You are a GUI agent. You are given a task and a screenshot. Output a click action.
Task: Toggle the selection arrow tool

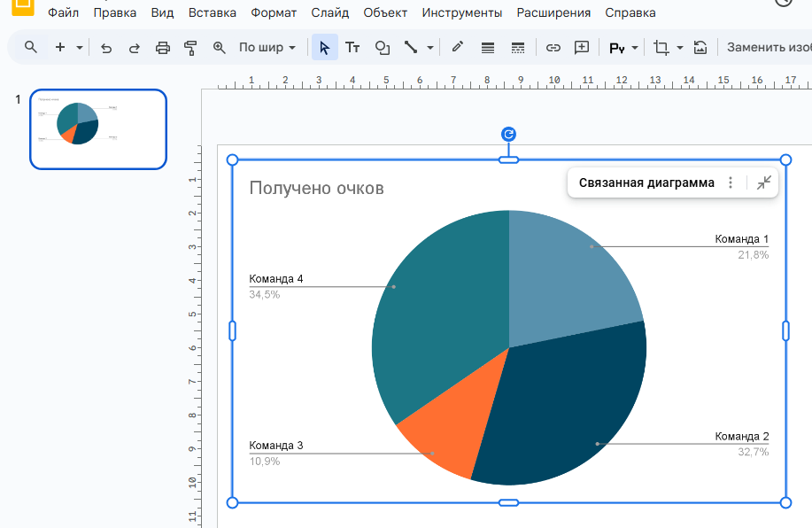coord(326,48)
